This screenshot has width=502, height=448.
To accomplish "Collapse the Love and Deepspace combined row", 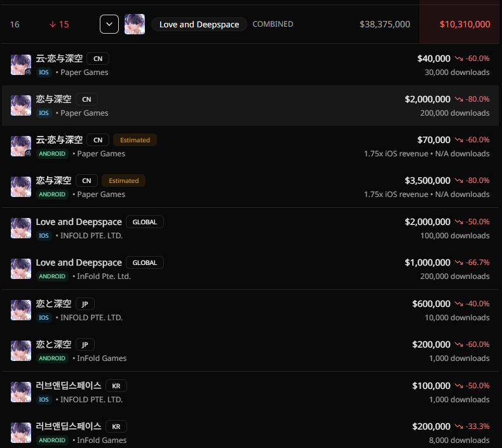I will coord(109,24).
